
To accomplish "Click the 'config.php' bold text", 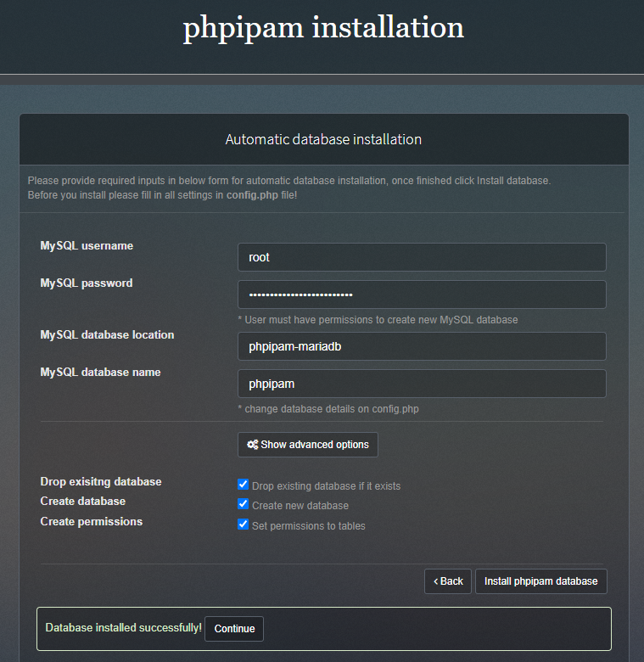I will tap(252, 195).
